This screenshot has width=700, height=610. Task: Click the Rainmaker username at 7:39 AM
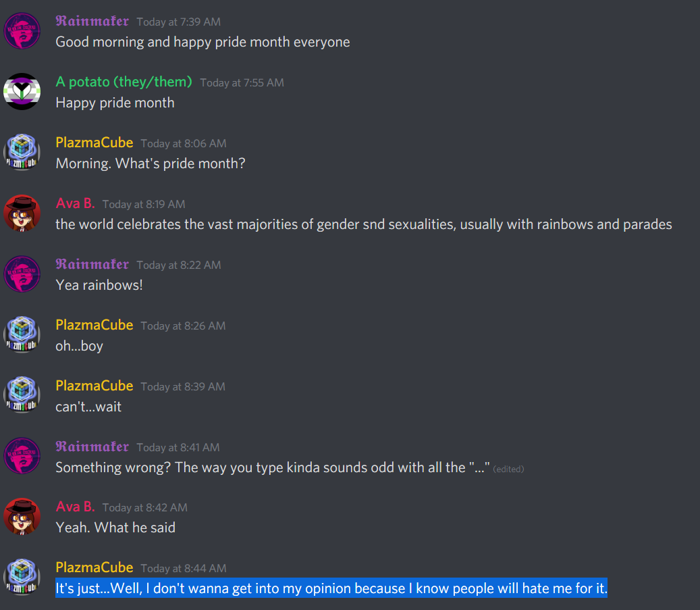(92, 21)
